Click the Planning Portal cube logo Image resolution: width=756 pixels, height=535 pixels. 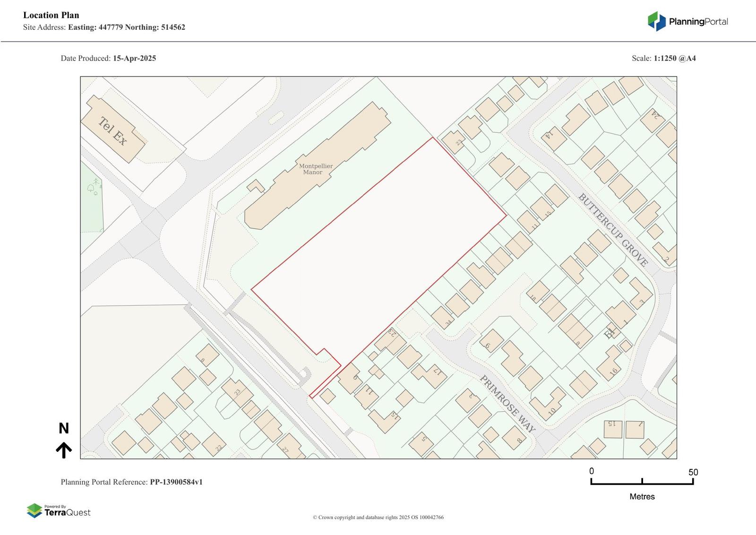pos(656,21)
